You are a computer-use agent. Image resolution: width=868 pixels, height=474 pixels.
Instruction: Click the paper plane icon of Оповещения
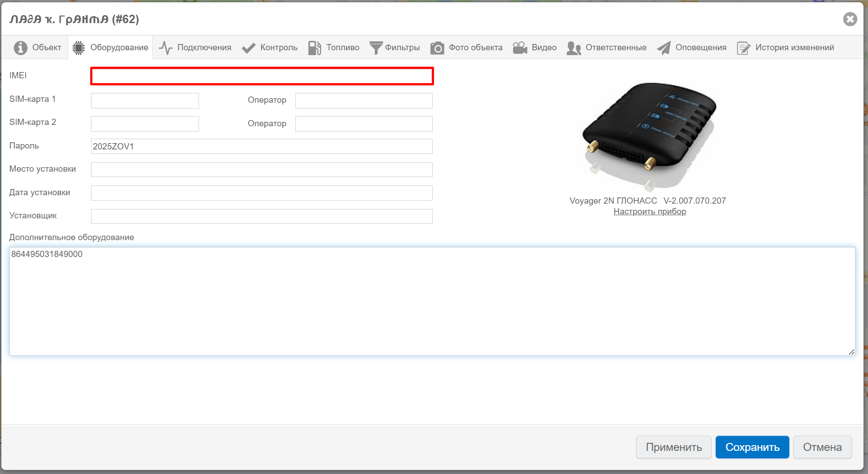[664, 48]
